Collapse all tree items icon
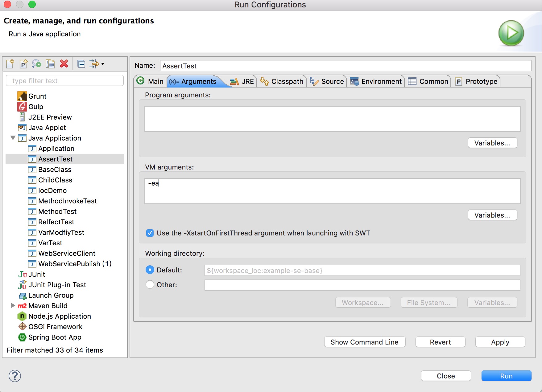The image size is (542, 392). 81,64
